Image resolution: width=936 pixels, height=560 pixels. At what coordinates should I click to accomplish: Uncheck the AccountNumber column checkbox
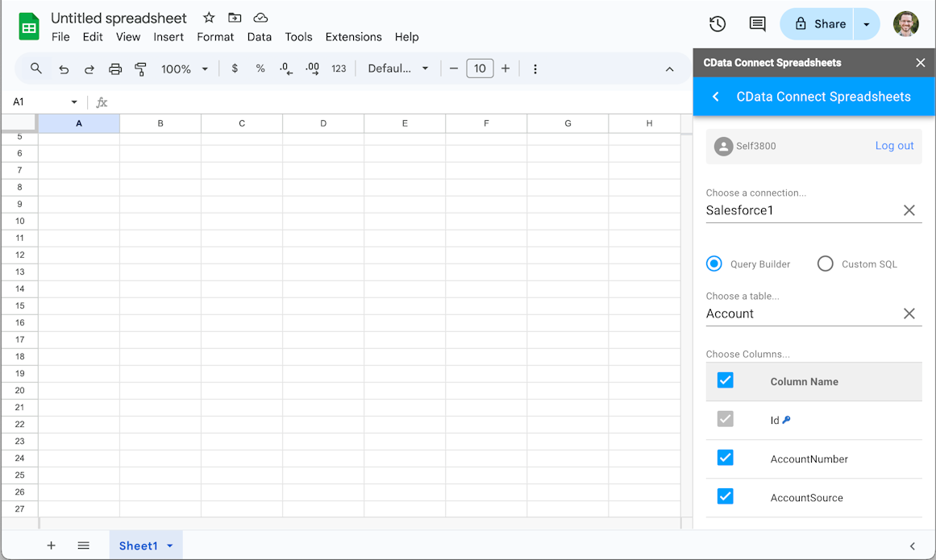click(726, 458)
